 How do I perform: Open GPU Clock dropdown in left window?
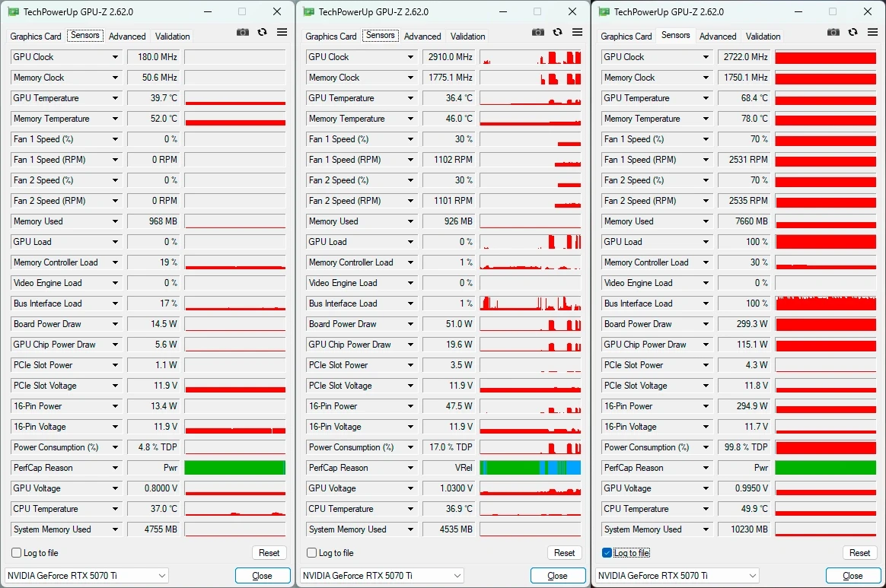[115, 57]
